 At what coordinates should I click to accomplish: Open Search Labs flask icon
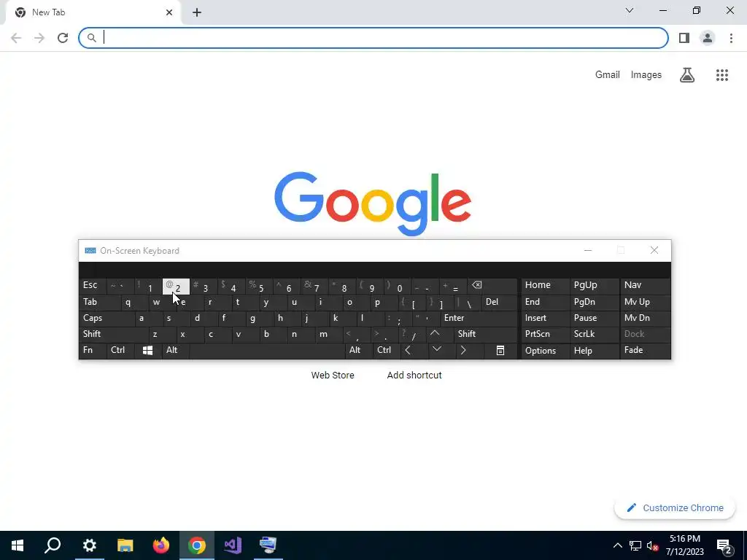(x=687, y=75)
